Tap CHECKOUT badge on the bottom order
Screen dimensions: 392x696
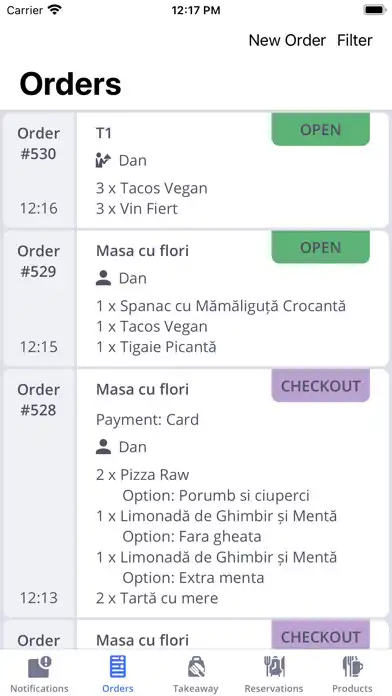(321, 635)
